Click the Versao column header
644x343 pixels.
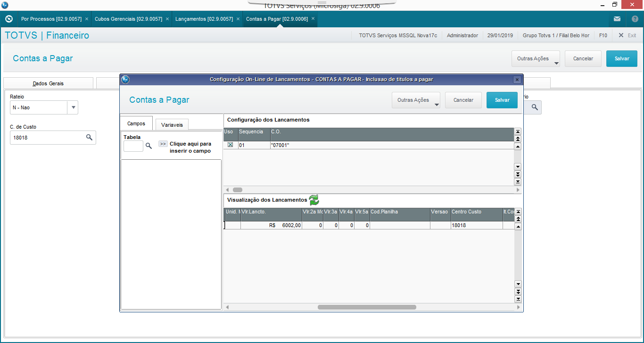440,214
